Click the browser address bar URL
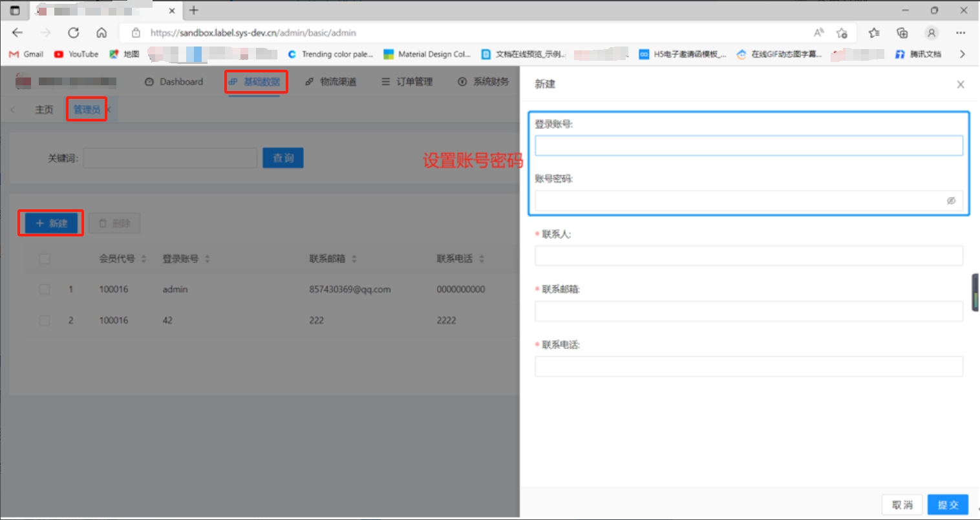Screen dimensions: 980x520 point(253,33)
